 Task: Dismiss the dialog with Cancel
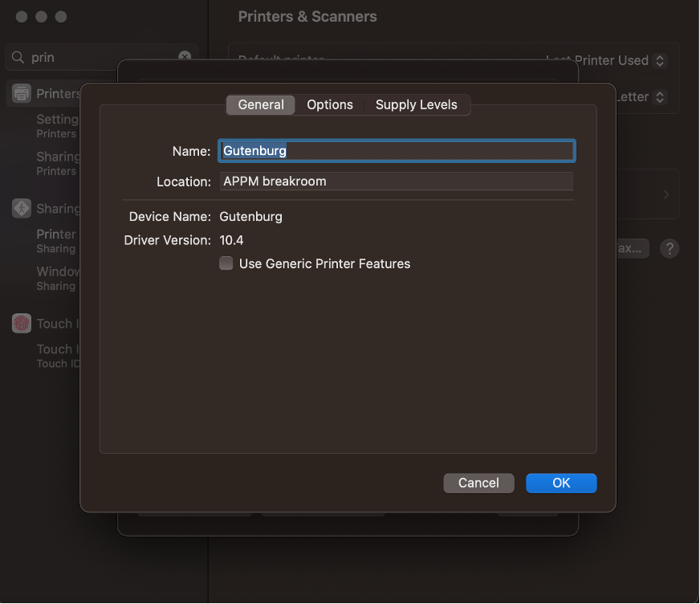click(478, 483)
